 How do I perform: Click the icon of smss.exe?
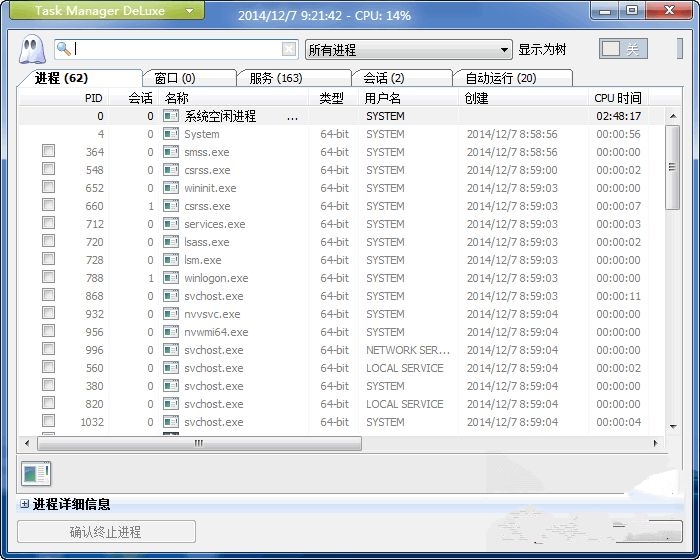171,152
